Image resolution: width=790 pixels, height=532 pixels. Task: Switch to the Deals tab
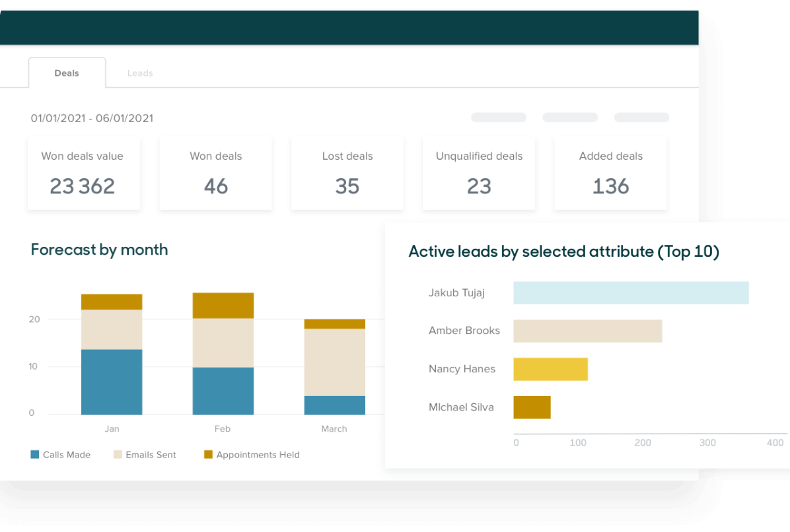click(x=67, y=73)
